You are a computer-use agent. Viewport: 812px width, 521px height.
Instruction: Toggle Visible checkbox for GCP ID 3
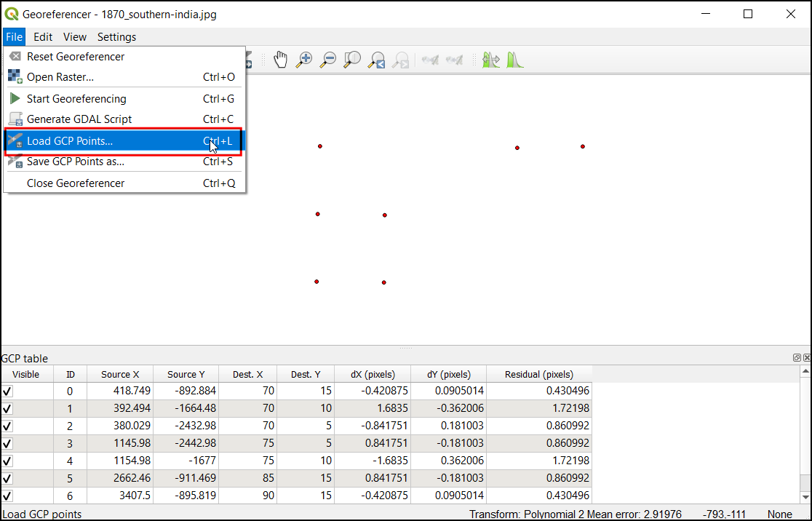[8, 443]
